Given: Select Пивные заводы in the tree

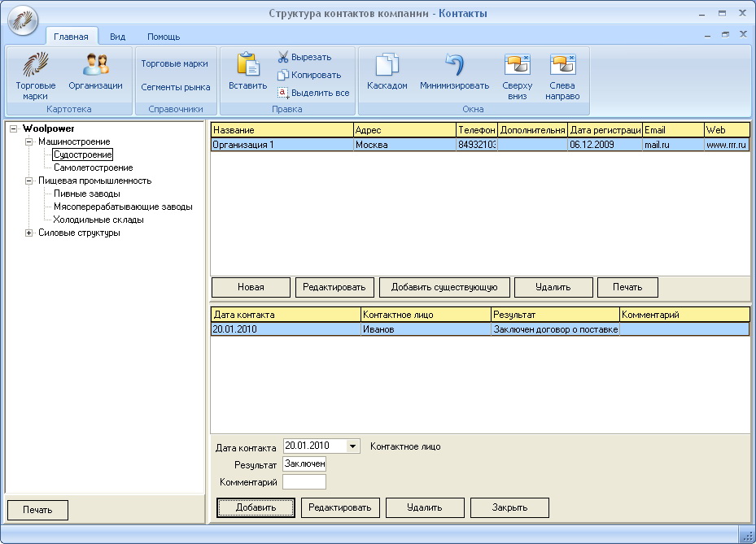Looking at the screenshot, I should [x=86, y=194].
